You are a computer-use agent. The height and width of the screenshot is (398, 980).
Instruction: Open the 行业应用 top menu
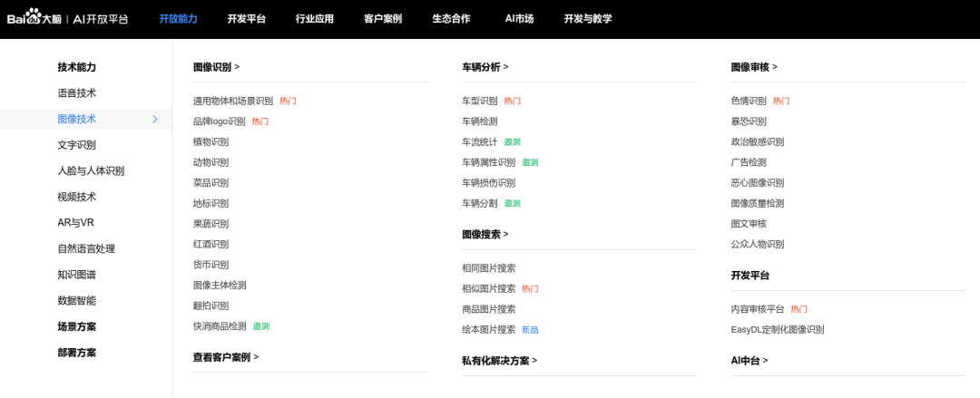(314, 19)
